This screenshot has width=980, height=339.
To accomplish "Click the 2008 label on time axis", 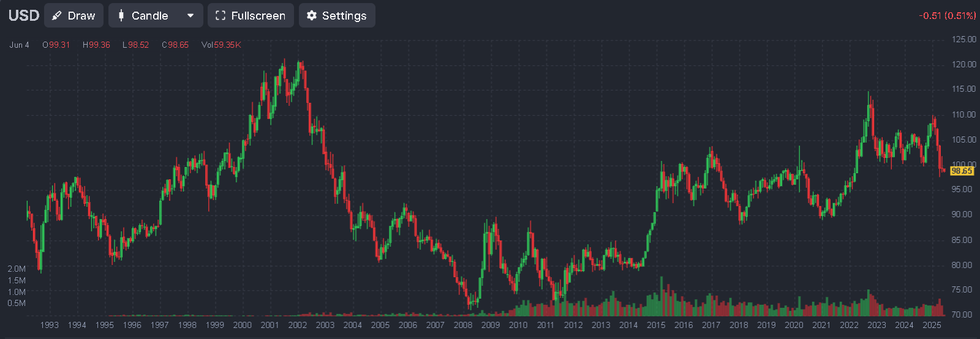I will coord(463,325).
